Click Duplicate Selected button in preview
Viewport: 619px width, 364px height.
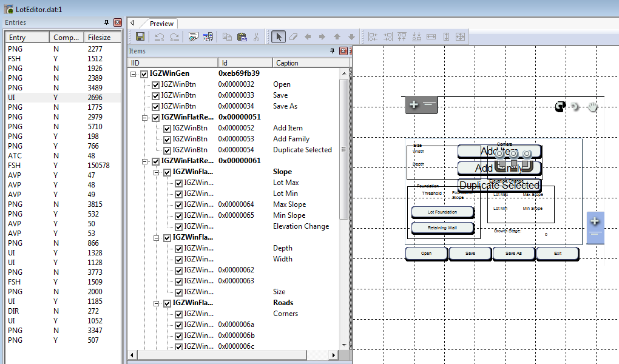[x=499, y=185]
